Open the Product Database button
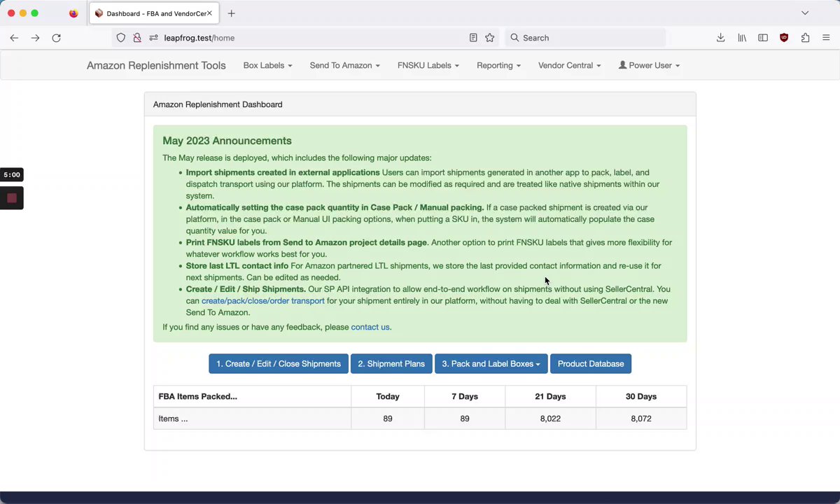Screen dimensions: 840x504 pyautogui.click(x=591, y=364)
